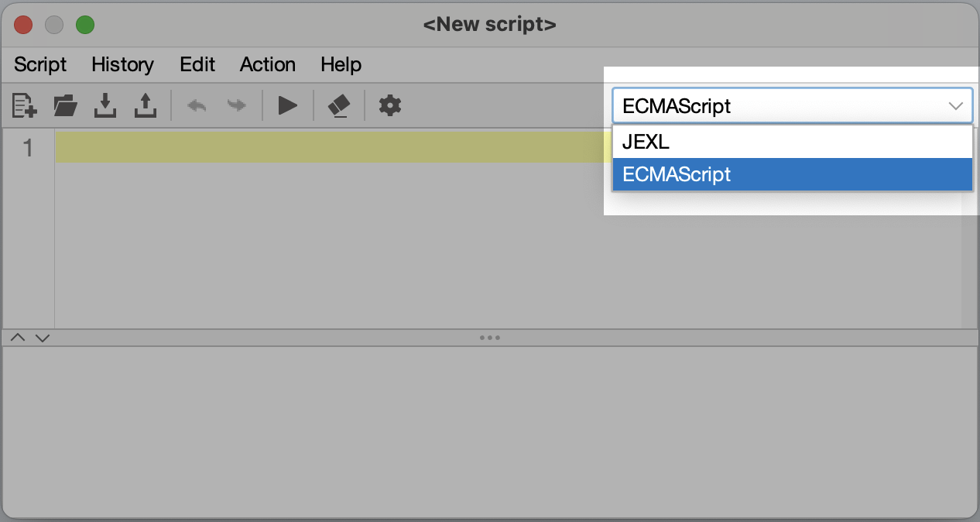Create a new script
This screenshot has width=980, height=522.
23,105
